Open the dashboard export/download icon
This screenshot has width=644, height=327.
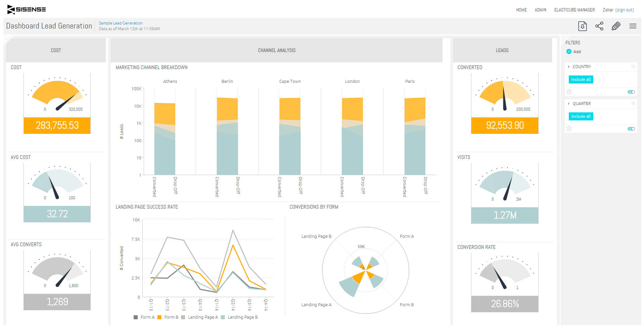point(583,26)
